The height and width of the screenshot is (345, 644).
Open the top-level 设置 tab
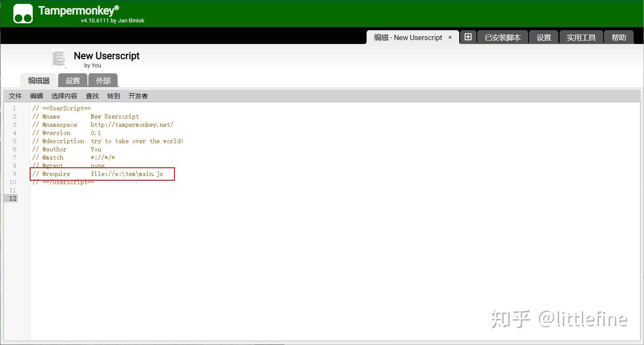[x=544, y=38]
